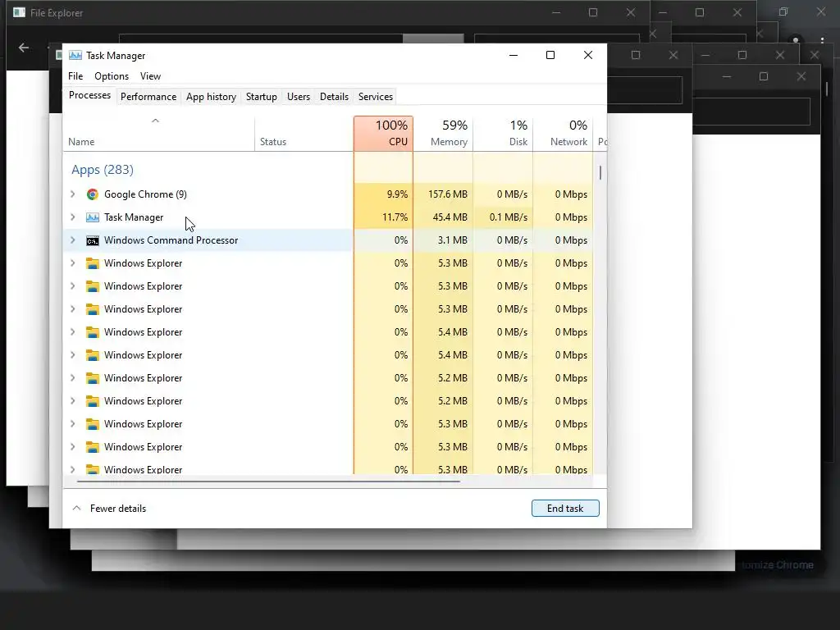Click the Task Manager title bar icon

point(75,55)
